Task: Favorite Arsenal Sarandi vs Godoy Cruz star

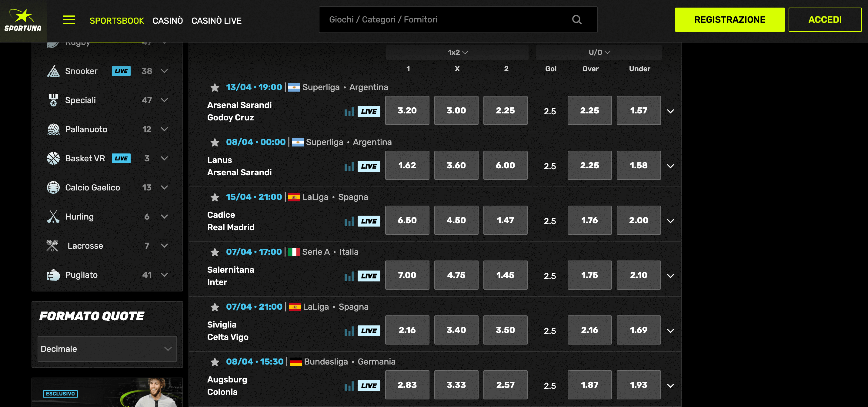Action: click(x=215, y=88)
